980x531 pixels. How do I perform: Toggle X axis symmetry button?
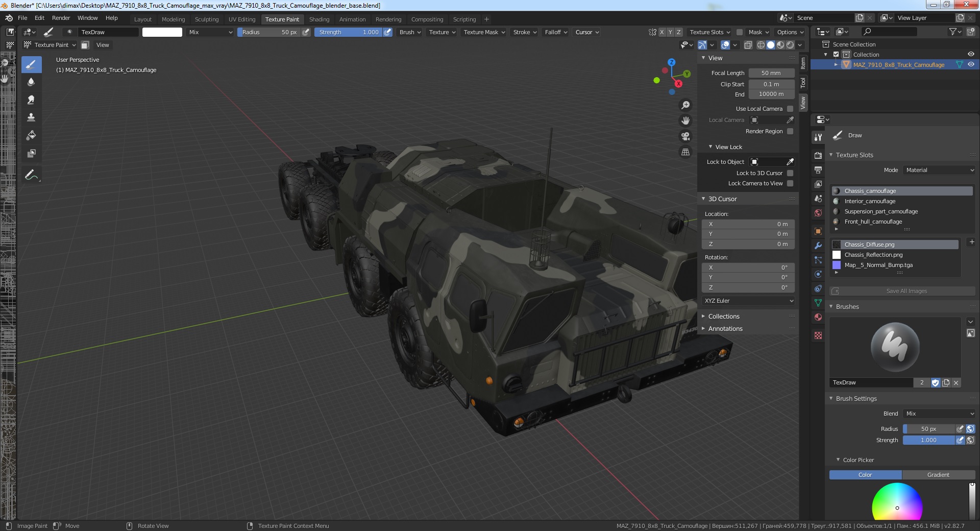click(x=662, y=32)
